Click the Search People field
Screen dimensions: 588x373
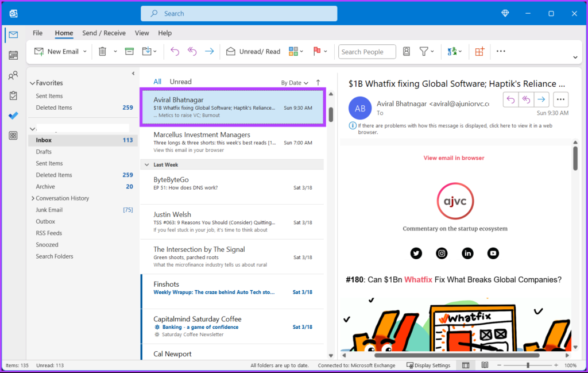click(x=367, y=52)
